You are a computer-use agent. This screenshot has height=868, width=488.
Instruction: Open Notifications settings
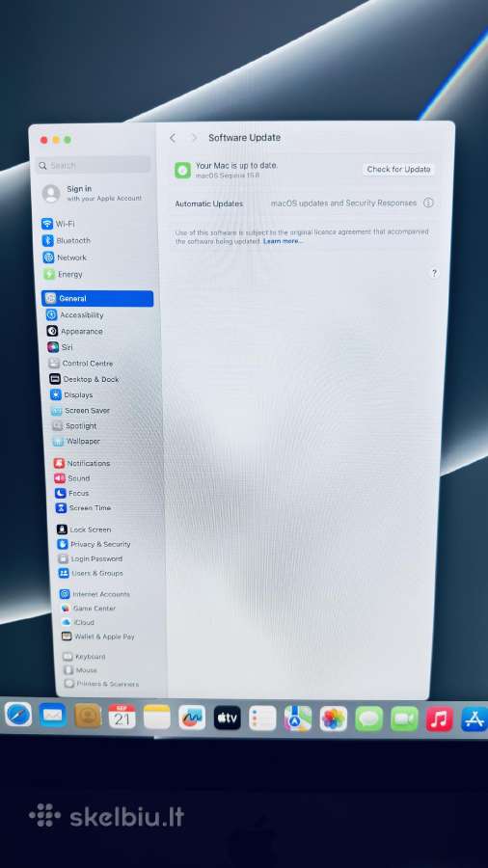82,463
